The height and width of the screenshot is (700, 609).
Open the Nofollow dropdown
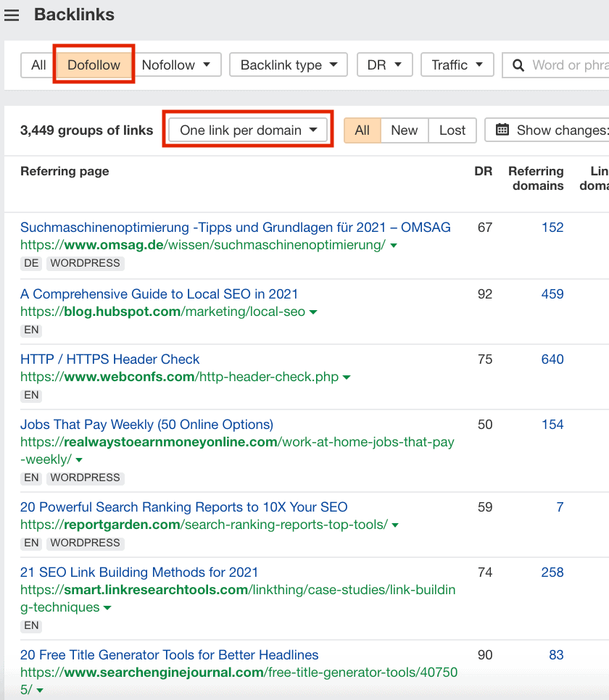(176, 64)
